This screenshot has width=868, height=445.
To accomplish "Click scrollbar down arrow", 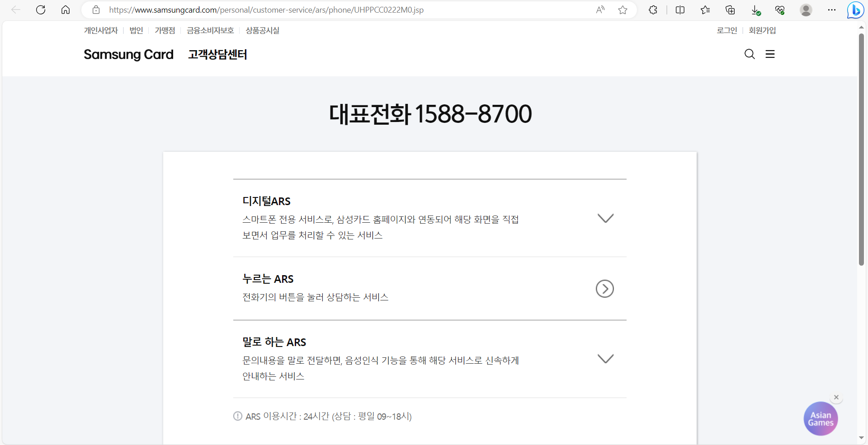I will pyautogui.click(x=861, y=438).
